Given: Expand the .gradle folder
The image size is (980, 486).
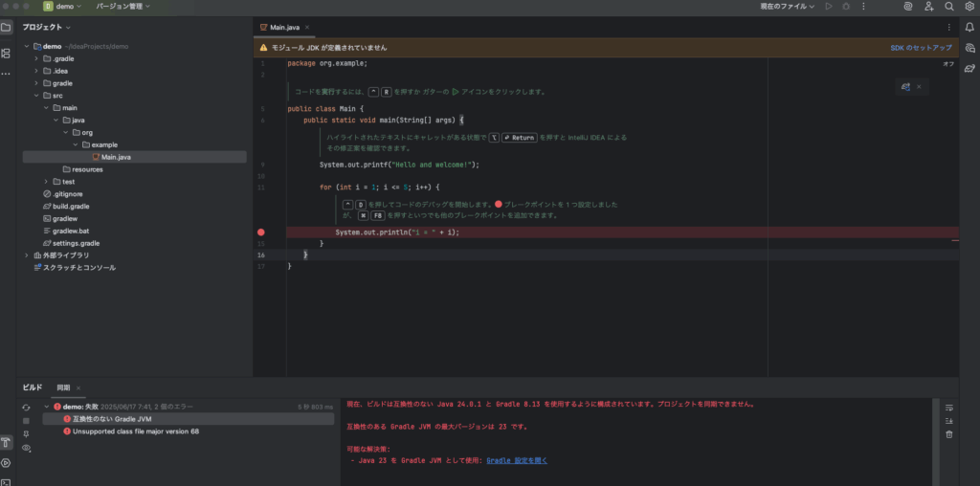Looking at the screenshot, I should pos(37,58).
